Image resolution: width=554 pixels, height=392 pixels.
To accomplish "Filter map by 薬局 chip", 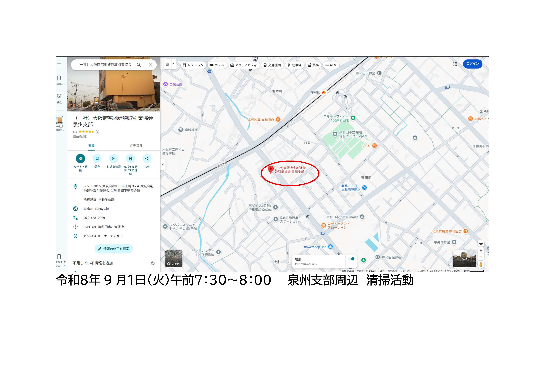I will coord(313,65).
